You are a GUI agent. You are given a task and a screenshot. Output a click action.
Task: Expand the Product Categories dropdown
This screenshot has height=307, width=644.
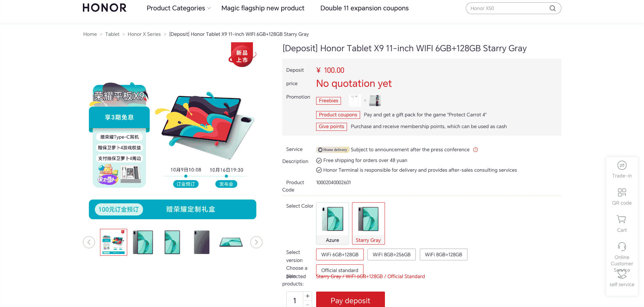179,8
